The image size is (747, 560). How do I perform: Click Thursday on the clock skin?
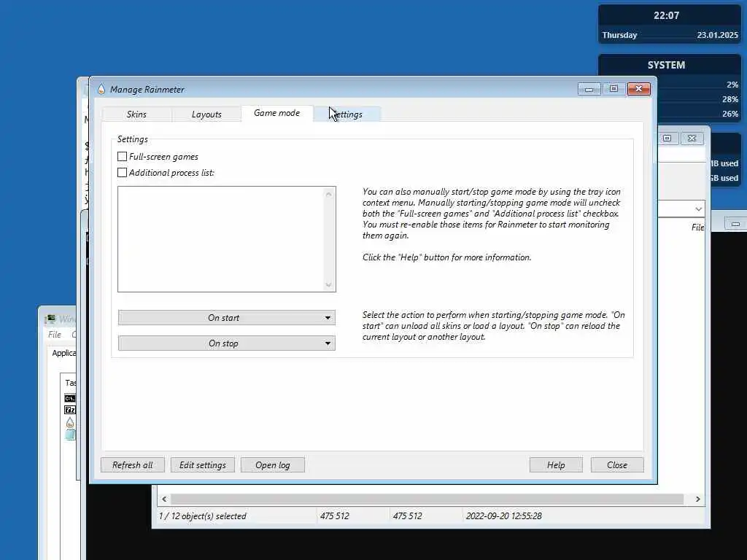point(619,35)
